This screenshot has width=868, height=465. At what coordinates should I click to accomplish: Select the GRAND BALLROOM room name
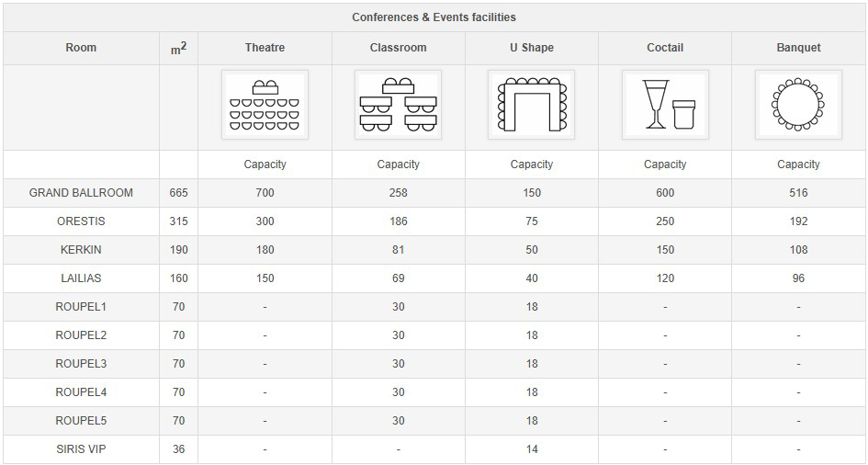pos(81,193)
